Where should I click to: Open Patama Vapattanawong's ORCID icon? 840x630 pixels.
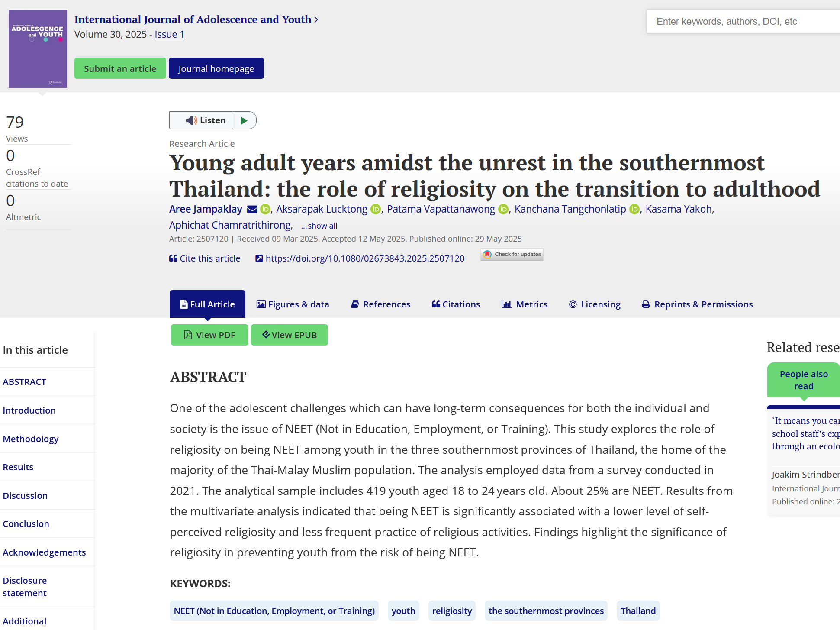tap(503, 210)
